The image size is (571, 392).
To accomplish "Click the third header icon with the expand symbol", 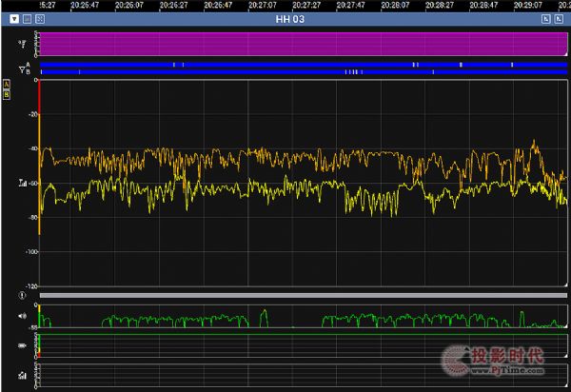I will tap(39, 18).
